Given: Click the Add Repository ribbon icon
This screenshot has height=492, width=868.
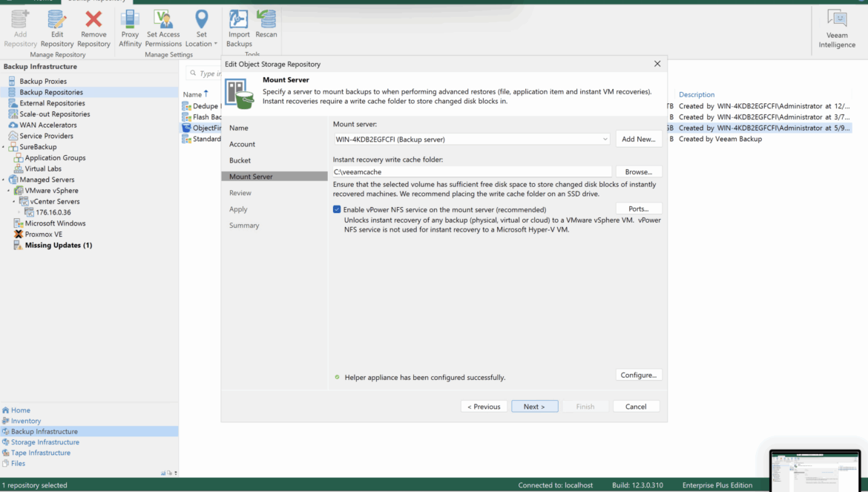Looking at the screenshot, I should click(x=21, y=20).
